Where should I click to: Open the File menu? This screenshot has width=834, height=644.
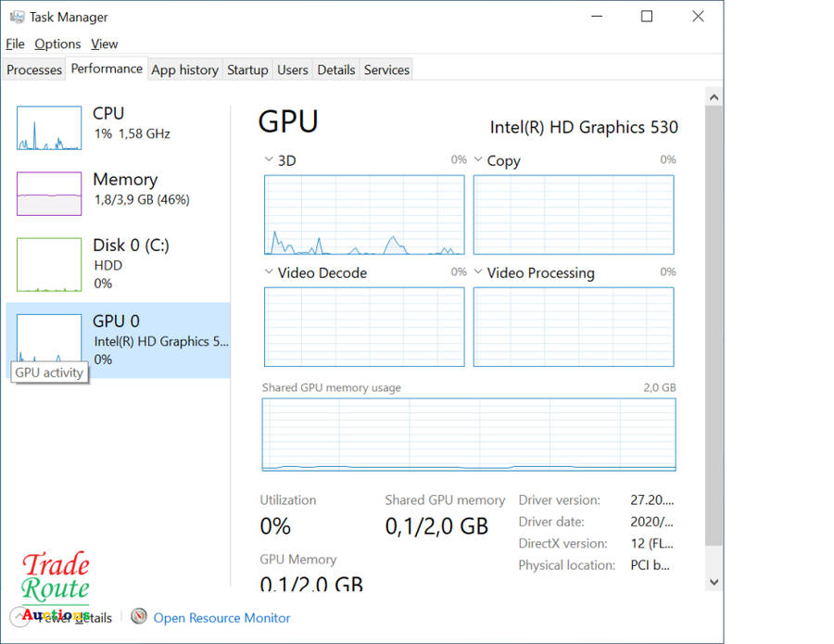(15, 44)
